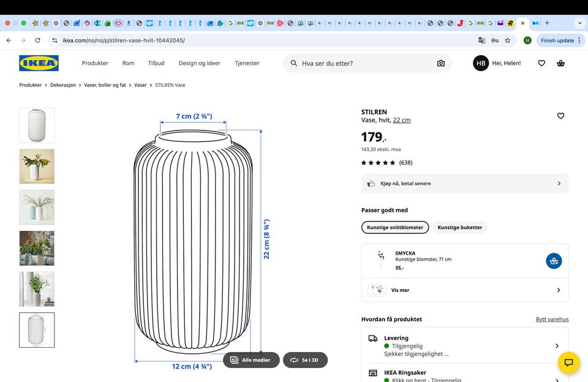Bookmark this page with star icon
The height and width of the screenshot is (382, 588).
coord(507,40)
